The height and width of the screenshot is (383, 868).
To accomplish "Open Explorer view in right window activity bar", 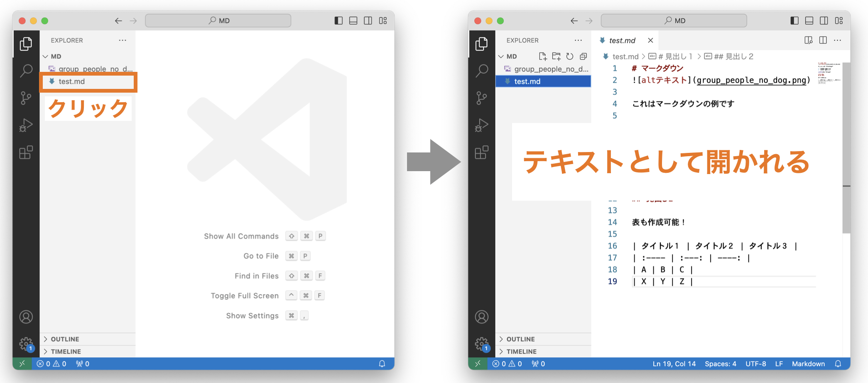I will click(481, 44).
